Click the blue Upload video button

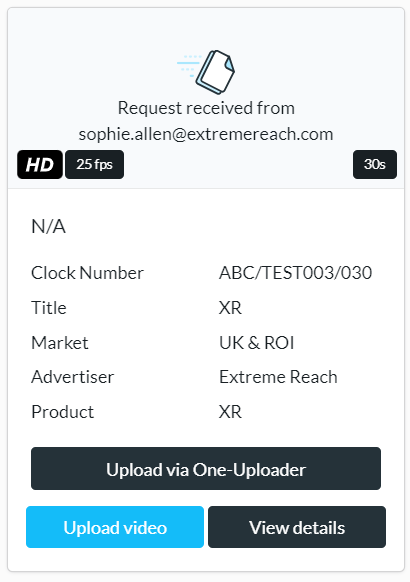(115, 527)
